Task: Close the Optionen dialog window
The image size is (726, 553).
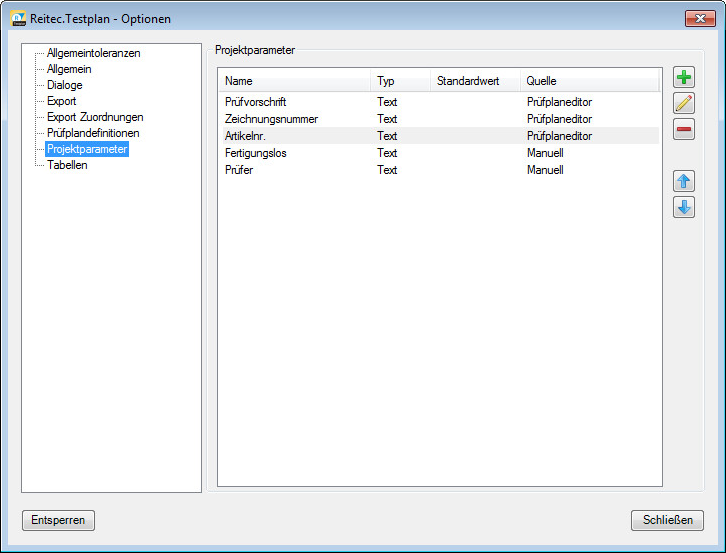Action: pyautogui.click(x=699, y=18)
